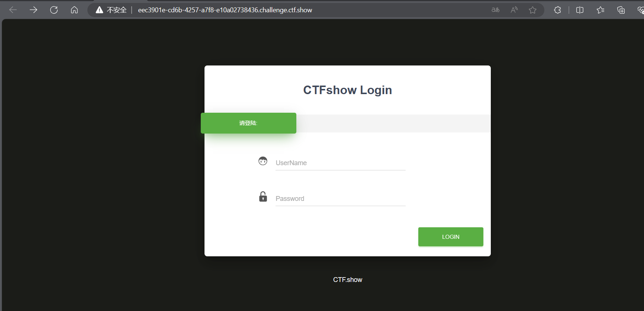Activate the read aloud icon
The image size is (644, 311).
click(x=514, y=10)
